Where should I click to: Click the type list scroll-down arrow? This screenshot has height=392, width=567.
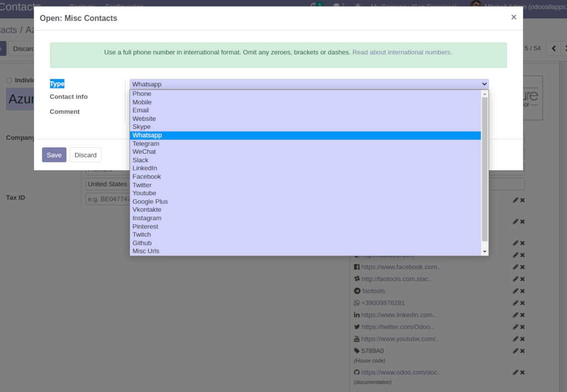485,252
